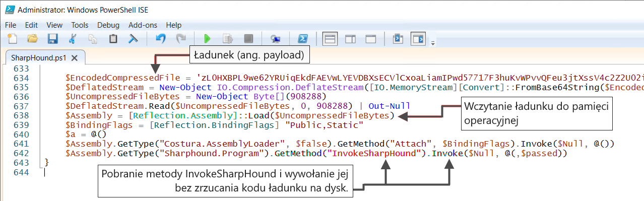The height and width of the screenshot is (201, 644).
Task: Open toolbar overflow options arrow
Action: pyautogui.click(x=433, y=43)
